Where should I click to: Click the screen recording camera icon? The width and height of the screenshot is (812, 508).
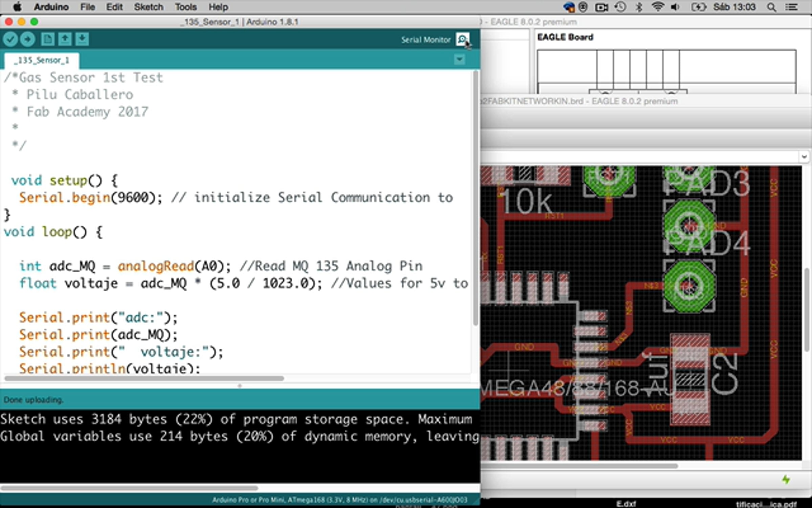pos(602,7)
